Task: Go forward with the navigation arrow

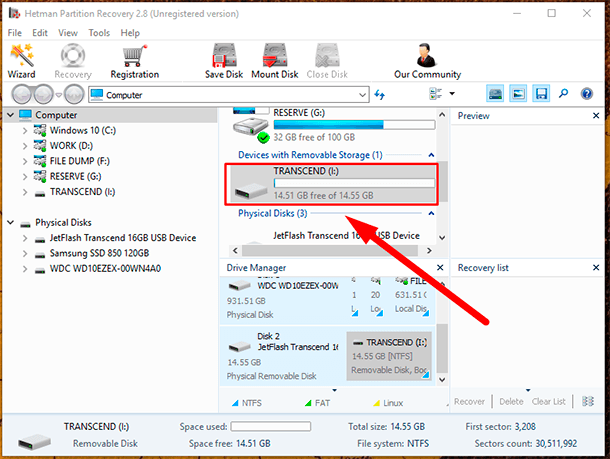Action: [x=43, y=95]
